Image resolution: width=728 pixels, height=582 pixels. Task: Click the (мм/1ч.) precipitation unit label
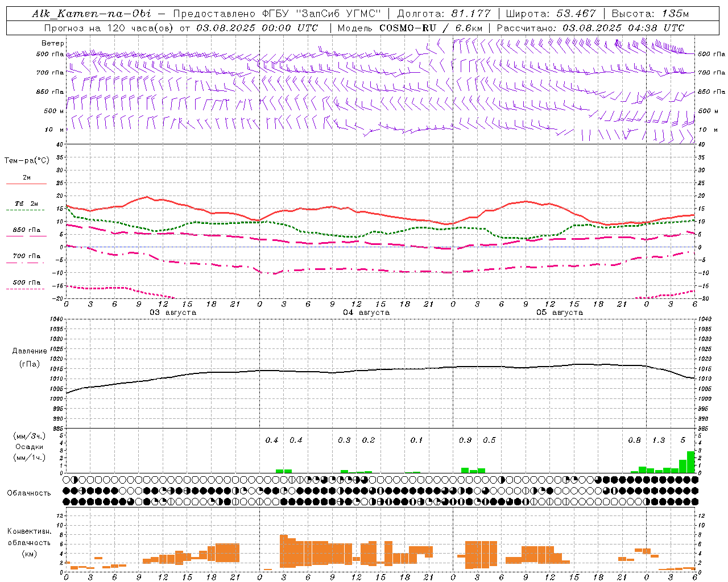pos(30,457)
